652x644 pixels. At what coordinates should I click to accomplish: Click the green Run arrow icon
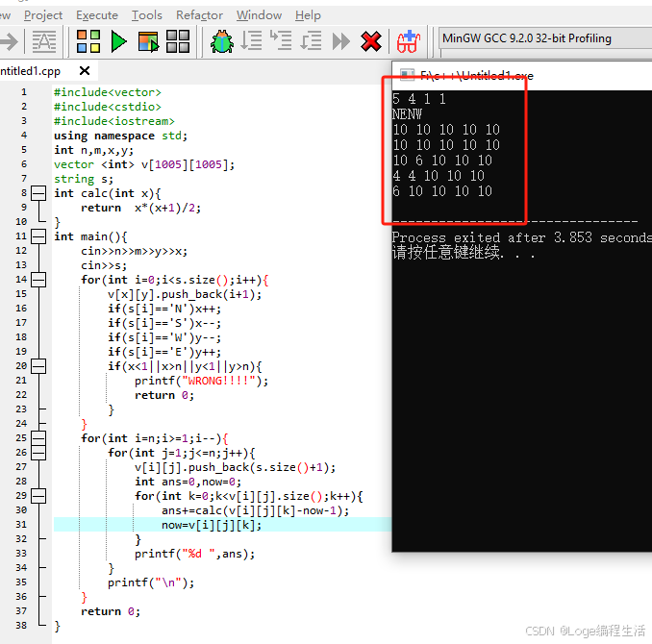(118, 41)
